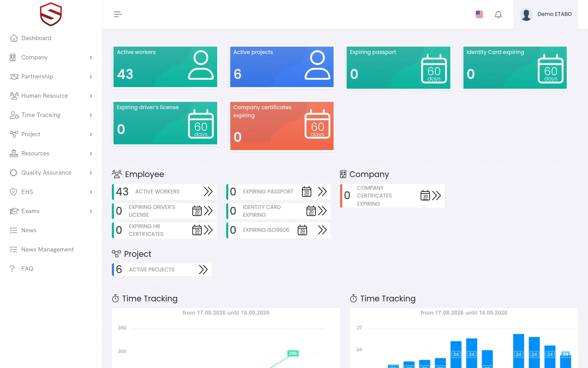Click the double arrow for Expiring Passport row
588x368 pixels.
322,192
